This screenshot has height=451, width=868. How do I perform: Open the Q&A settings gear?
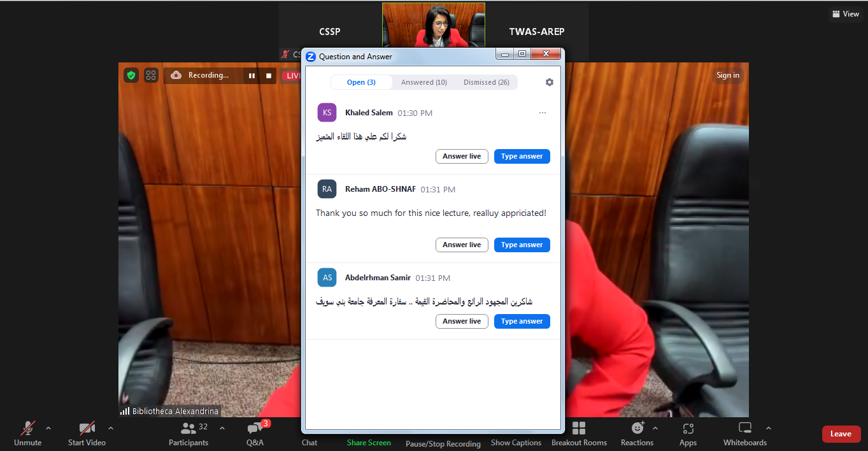click(x=550, y=82)
